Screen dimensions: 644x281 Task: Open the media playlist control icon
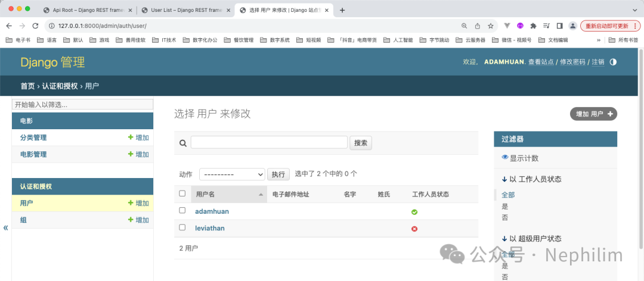(x=546, y=26)
